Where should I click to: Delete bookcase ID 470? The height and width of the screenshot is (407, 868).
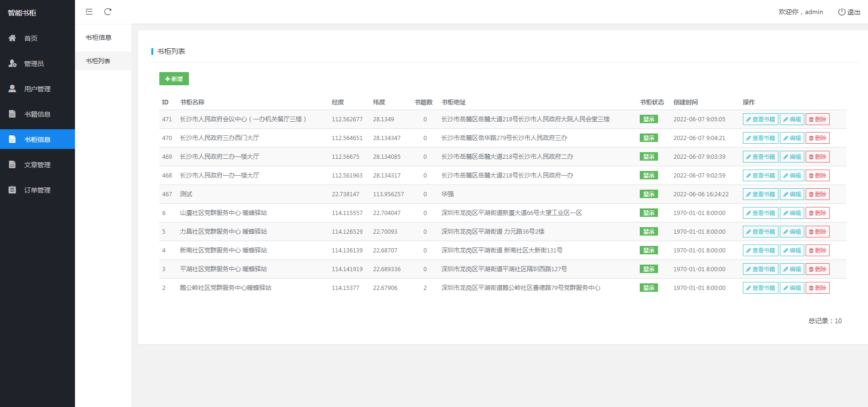coord(817,138)
